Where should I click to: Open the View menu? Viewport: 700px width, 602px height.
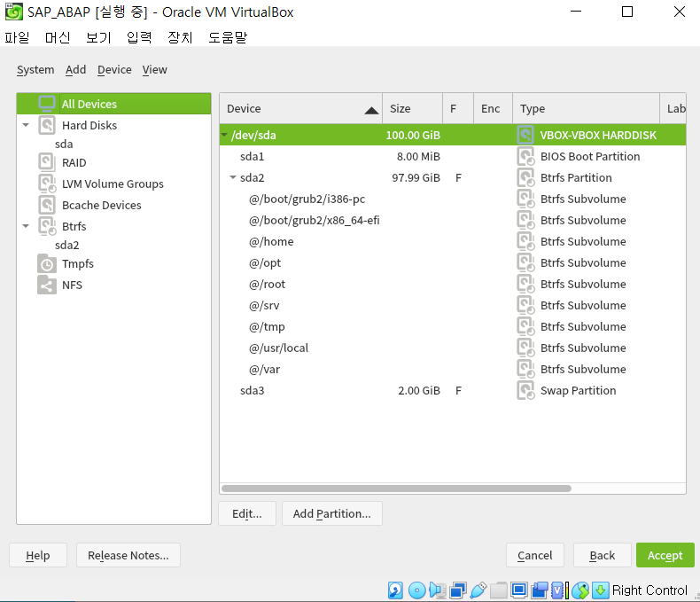tap(154, 70)
